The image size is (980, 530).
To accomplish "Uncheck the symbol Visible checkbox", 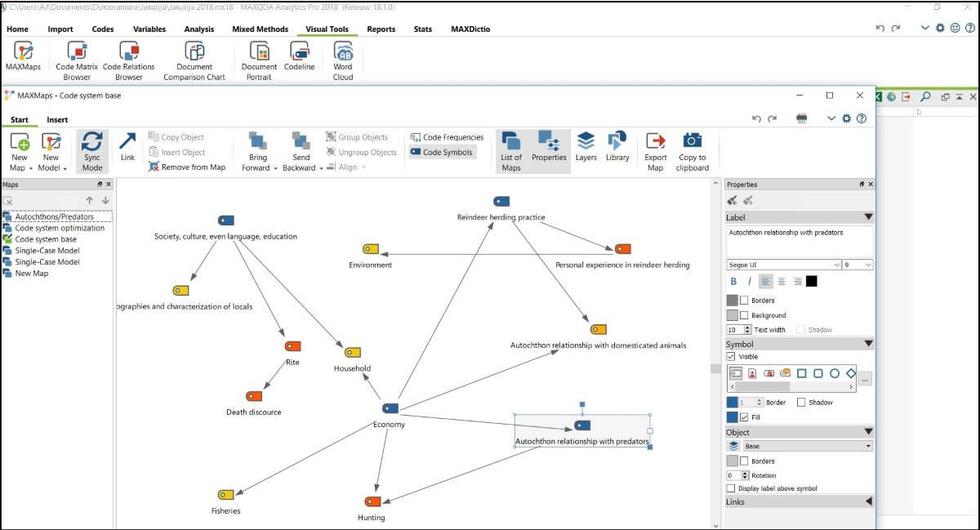I will click(731, 357).
